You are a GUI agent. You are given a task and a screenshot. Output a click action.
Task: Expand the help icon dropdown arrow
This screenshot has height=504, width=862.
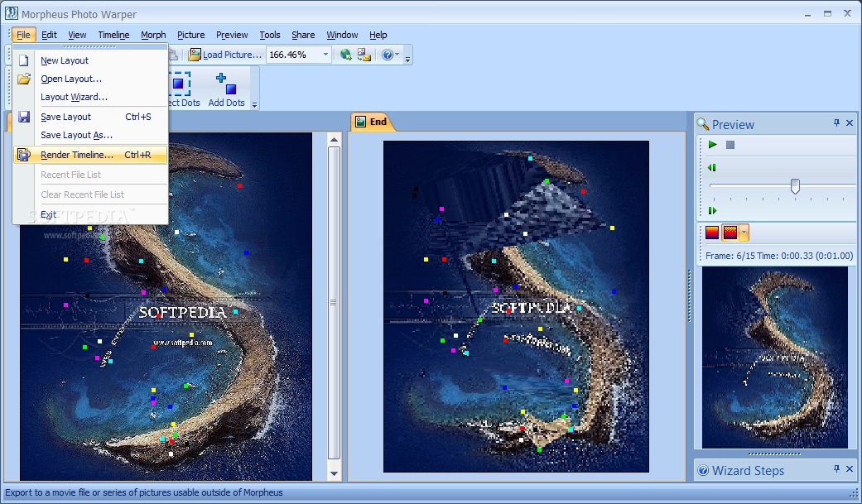(397, 55)
